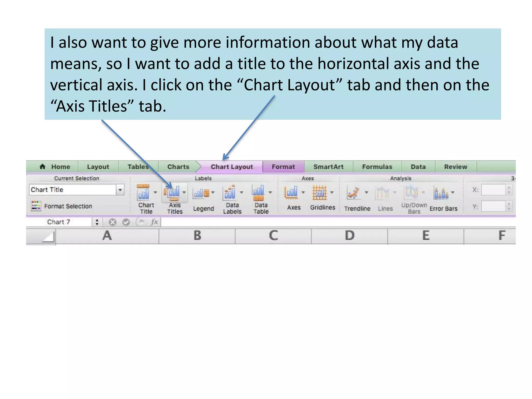Click the Data Table icon

(x=258, y=193)
